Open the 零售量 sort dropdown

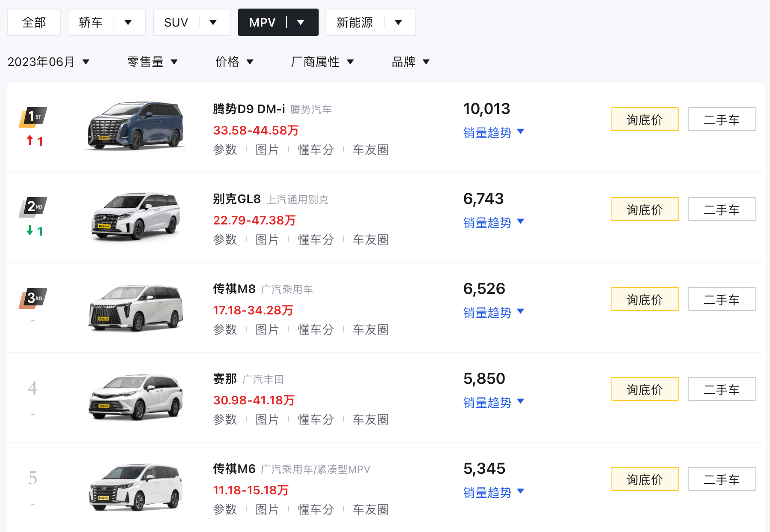[152, 62]
